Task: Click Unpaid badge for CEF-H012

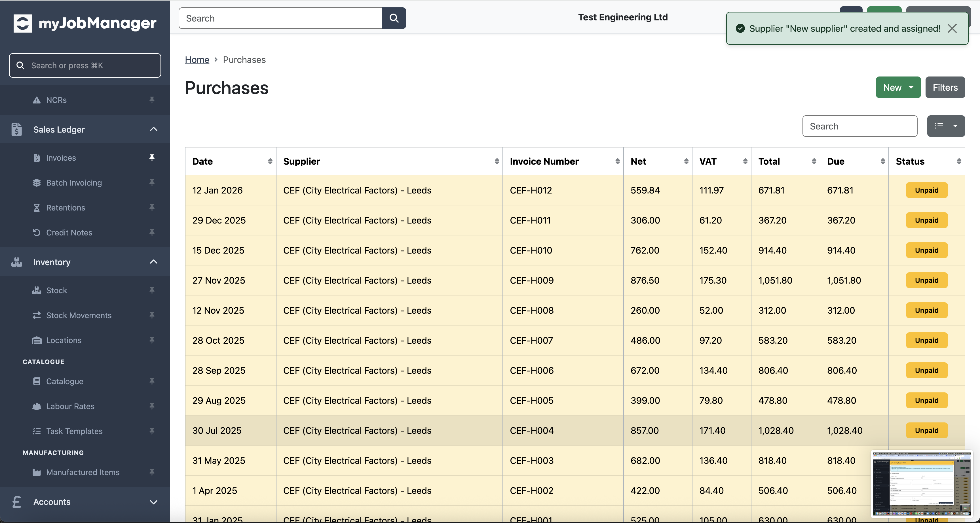Action: pyautogui.click(x=926, y=190)
